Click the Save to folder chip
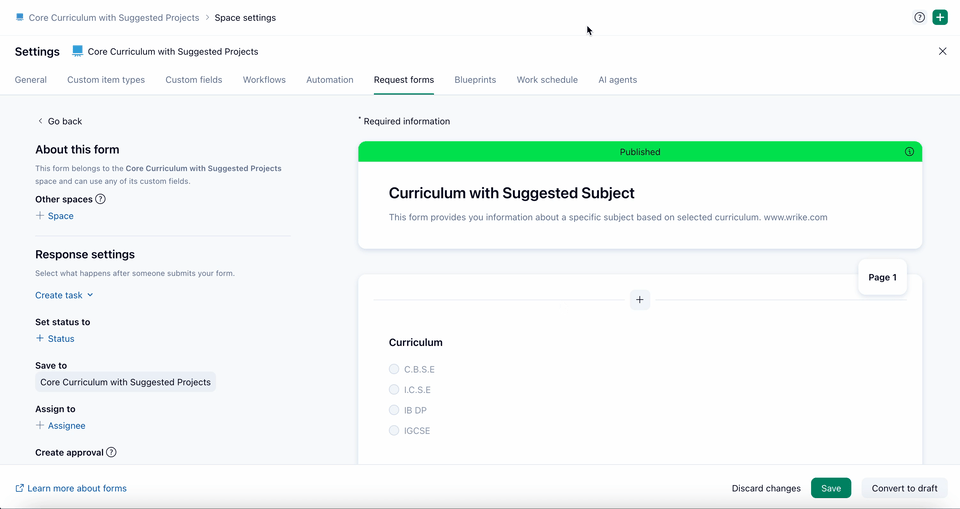 click(126, 382)
